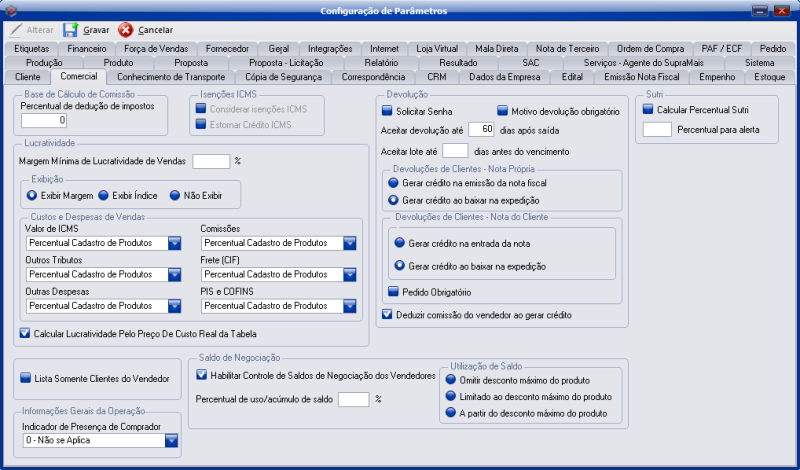Screen dimensions: 800x470
Task: Select Não Exibir radio option
Action: tap(175, 195)
